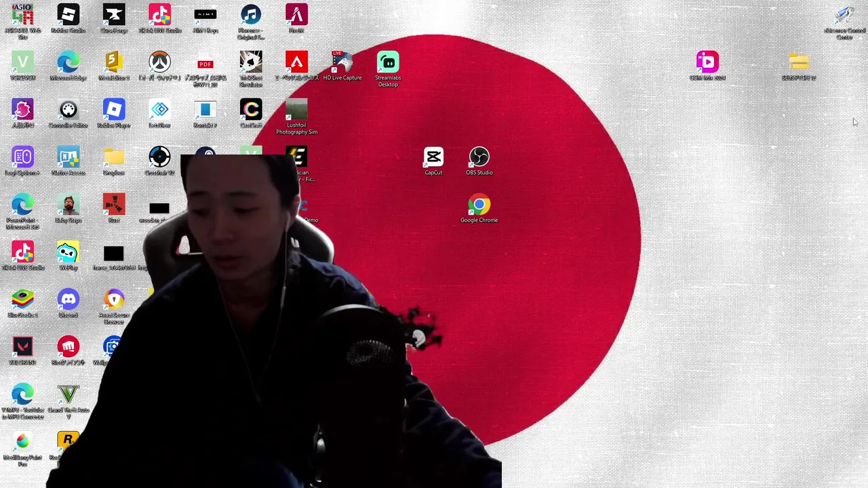Open the LetsView shortcut
Image resolution: width=868 pixels, height=488 pixels.
pyautogui.click(x=159, y=110)
